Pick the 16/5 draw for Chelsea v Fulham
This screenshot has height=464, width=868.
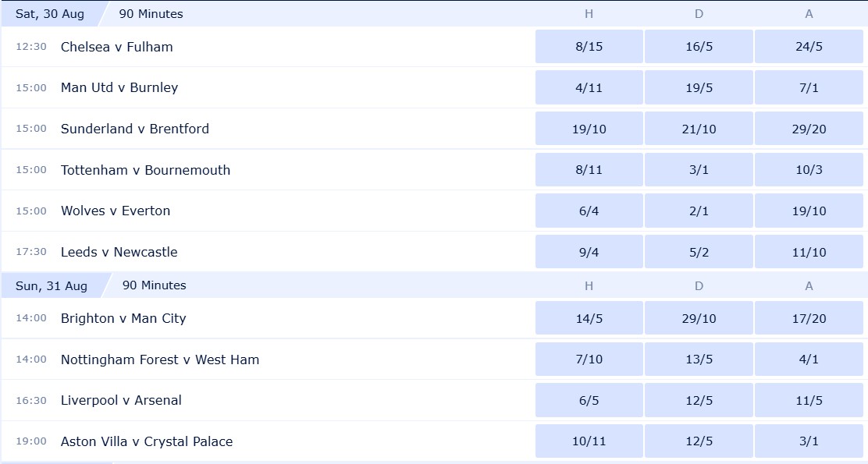[699, 47]
